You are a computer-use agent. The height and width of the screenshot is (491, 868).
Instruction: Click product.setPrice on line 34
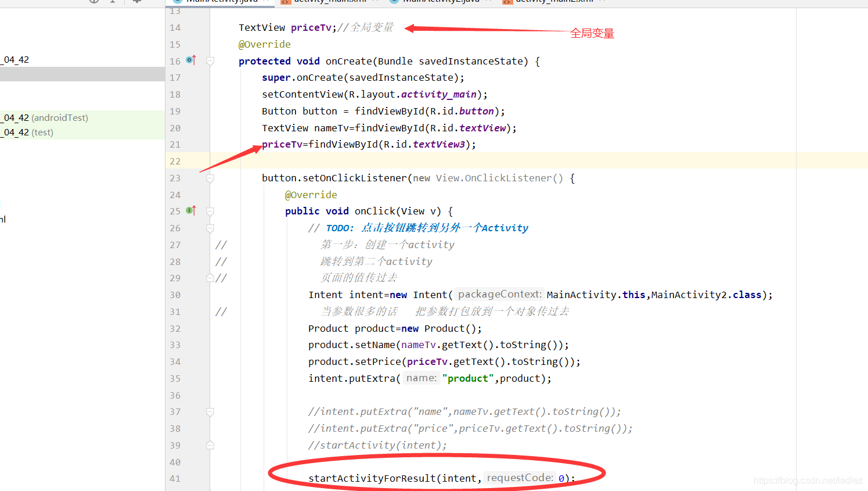(x=355, y=361)
